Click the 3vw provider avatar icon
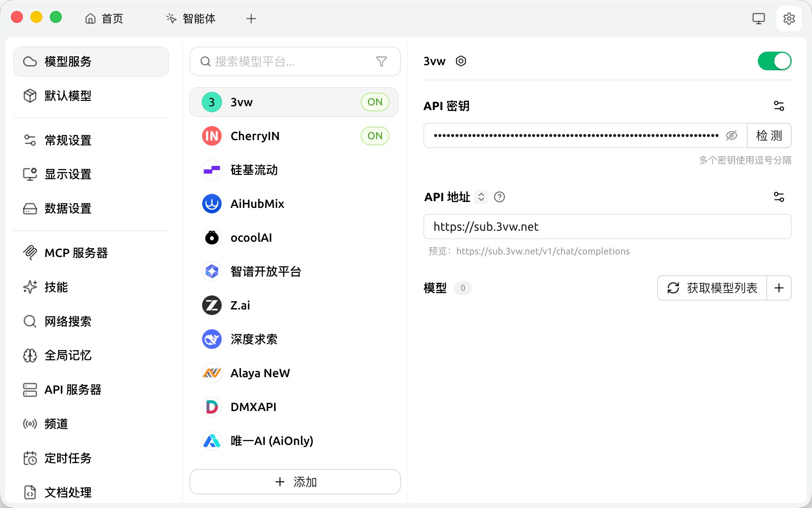This screenshot has width=812, height=508. 212,102
